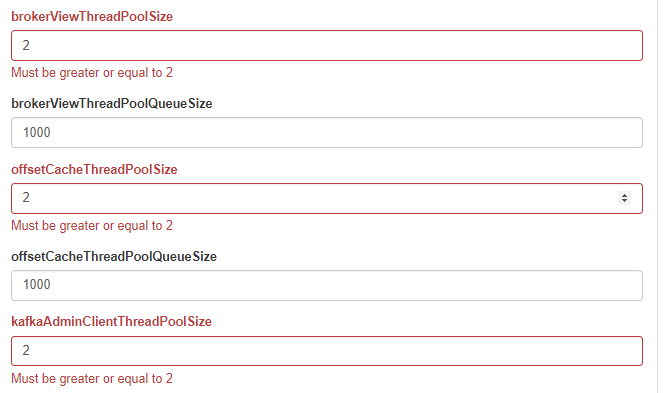The width and height of the screenshot is (665, 393).
Task: Focus the brokerViewThreadPoolQueueSize input field
Action: pyautogui.click(x=327, y=133)
